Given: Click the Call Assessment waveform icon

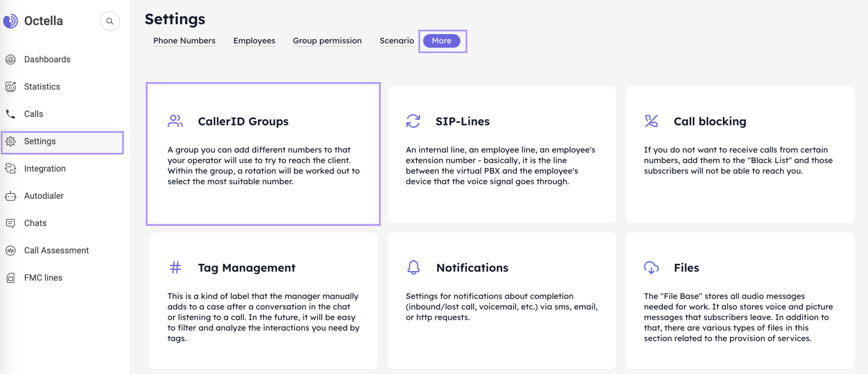Looking at the screenshot, I should [10, 251].
